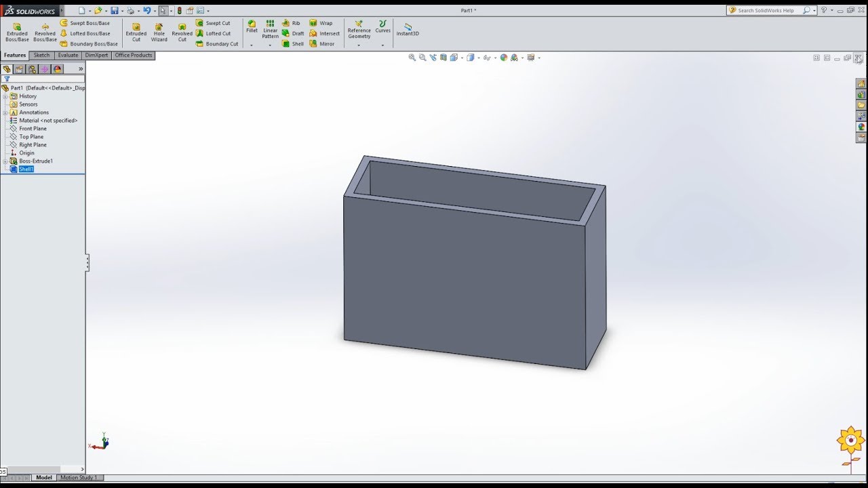Select the Intersect feature

click(325, 33)
